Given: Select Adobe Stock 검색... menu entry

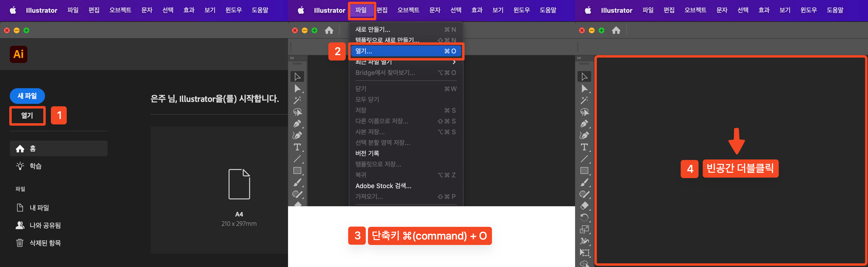Looking at the screenshot, I should click(x=383, y=186).
